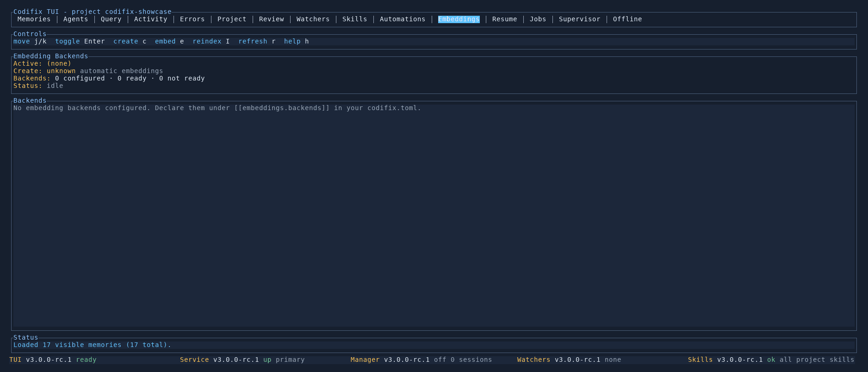Screen dimensions: 868x372
Task: Switch to the Memories tab
Action: 34,19
